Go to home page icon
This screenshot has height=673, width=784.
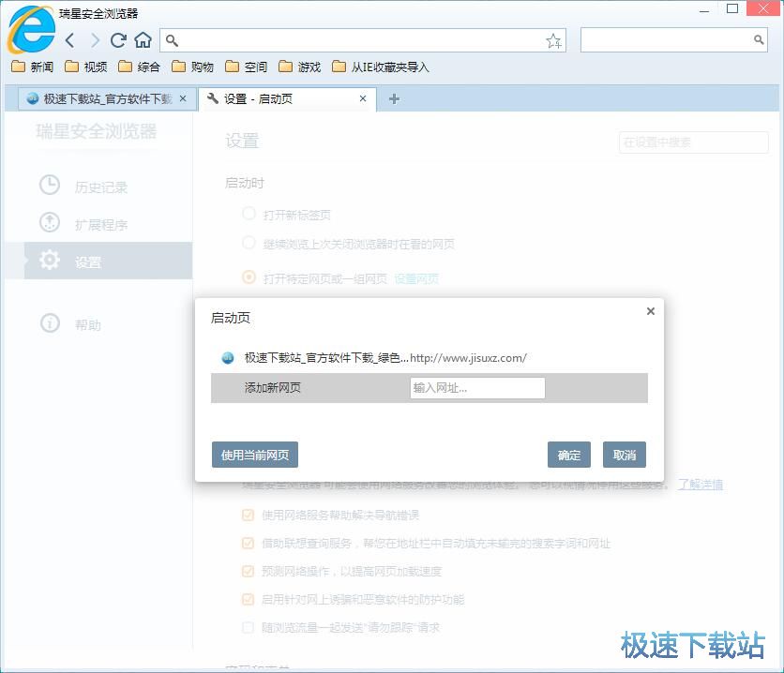pyautogui.click(x=143, y=40)
